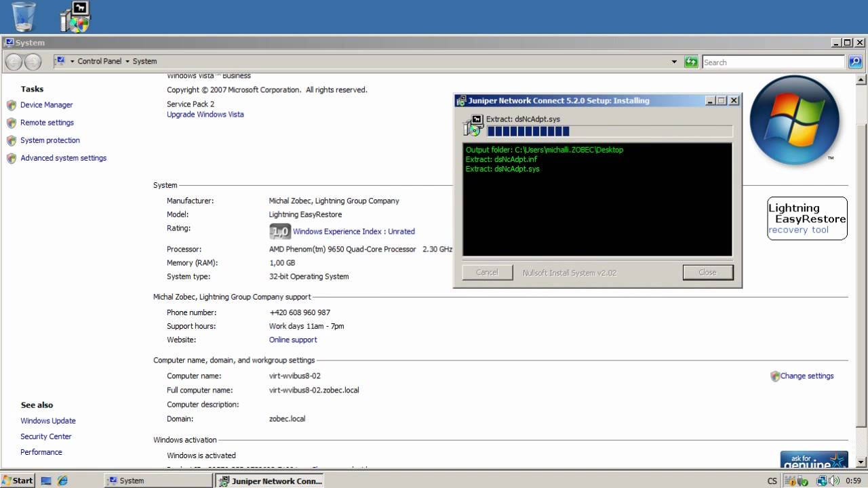Go back in Control Panel navigation
868x488 pixels.
click(x=14, y=62)
